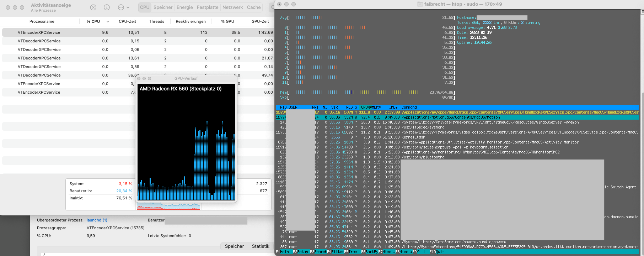The image size is (644, 256).
Task: Open the Energie tab
Action: (x=184, y=7)
